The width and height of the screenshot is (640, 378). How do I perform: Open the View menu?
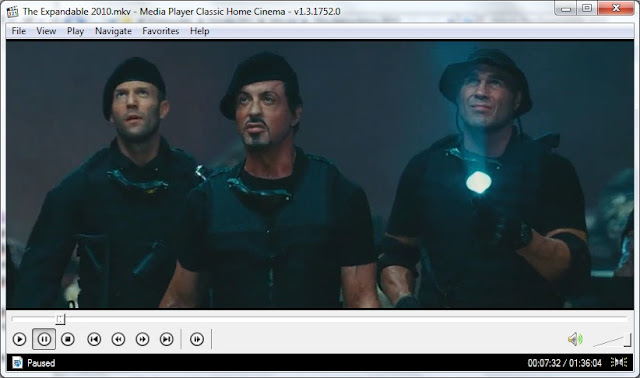46,31
